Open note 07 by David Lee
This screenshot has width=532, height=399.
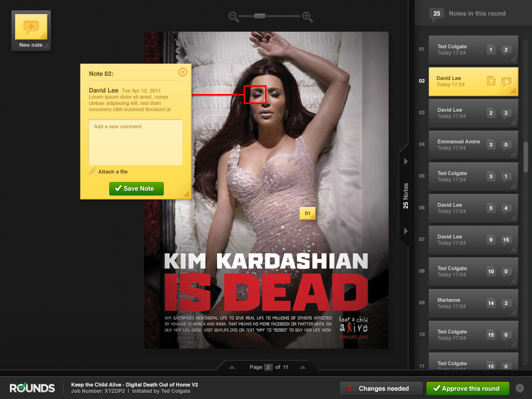click(473, 240)
